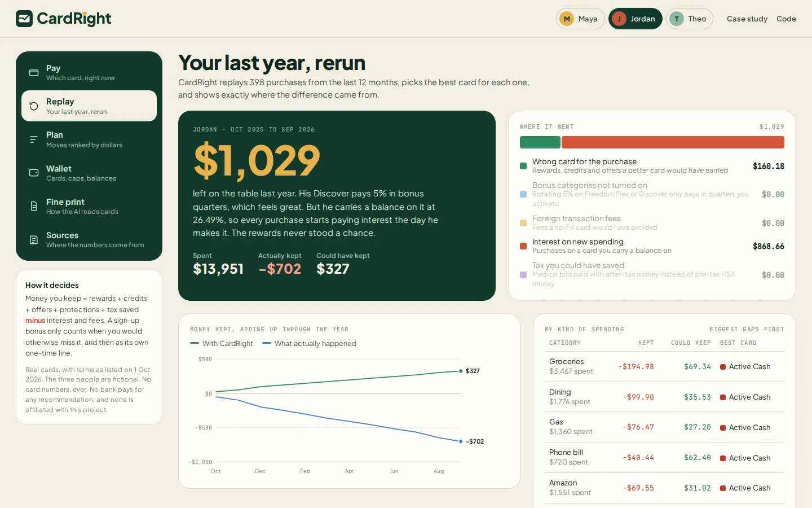Click the Sources document icon

[34, 240]
